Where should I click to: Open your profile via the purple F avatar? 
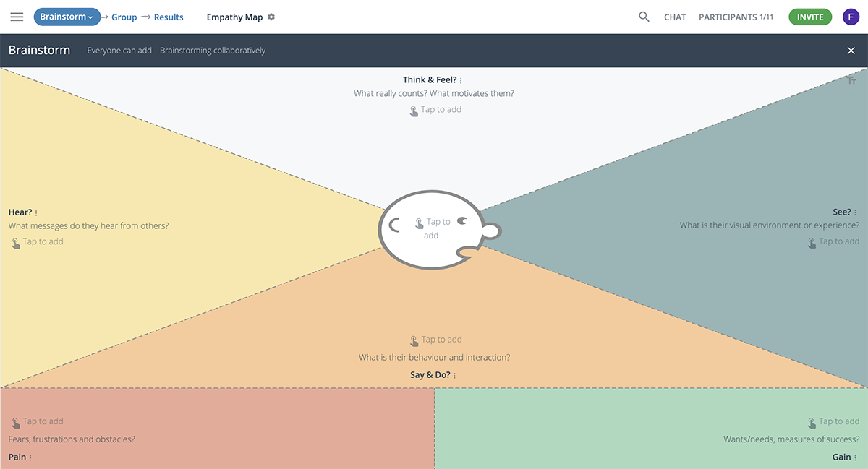pyautogui.click(x=851, y=16)
